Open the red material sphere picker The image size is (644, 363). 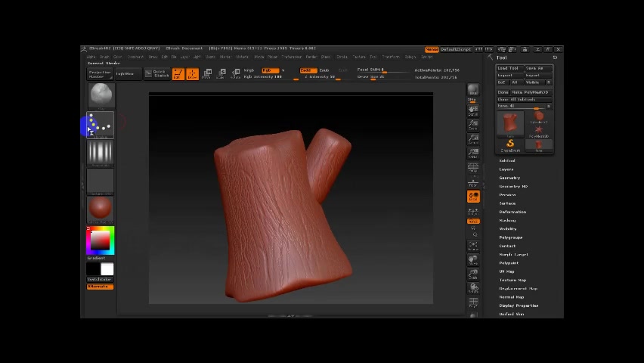point(101,208)
